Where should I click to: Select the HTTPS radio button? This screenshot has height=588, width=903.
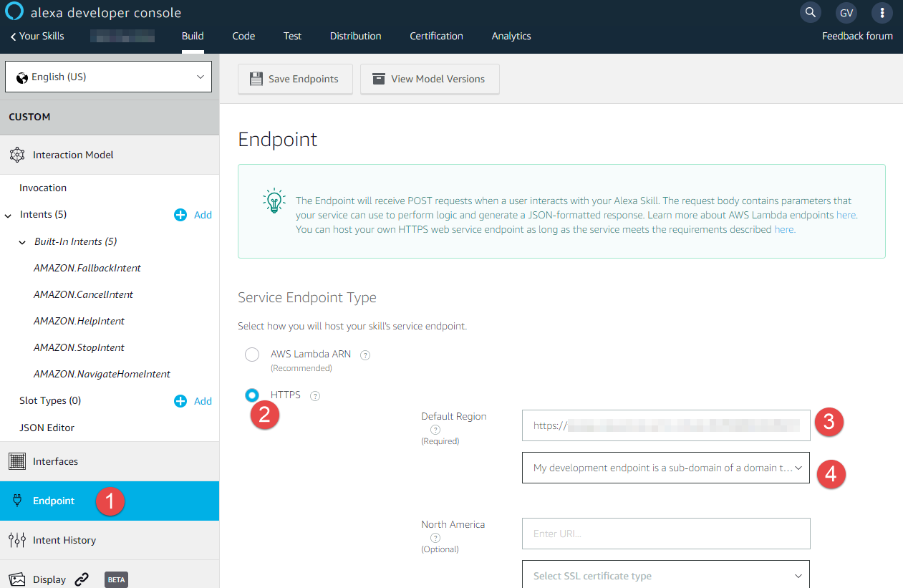point(252,395)
